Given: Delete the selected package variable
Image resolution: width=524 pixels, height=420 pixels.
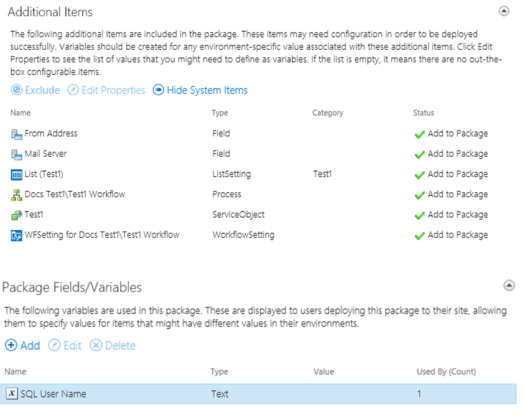Looking at the screenshot, I should pyautogui.click(x=113, y=345).
